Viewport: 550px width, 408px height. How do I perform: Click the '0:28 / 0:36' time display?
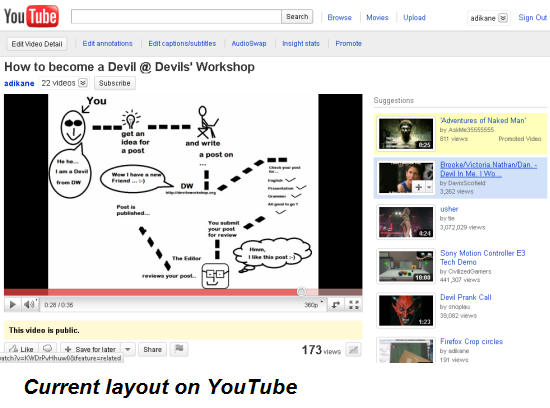pos(59,305)
